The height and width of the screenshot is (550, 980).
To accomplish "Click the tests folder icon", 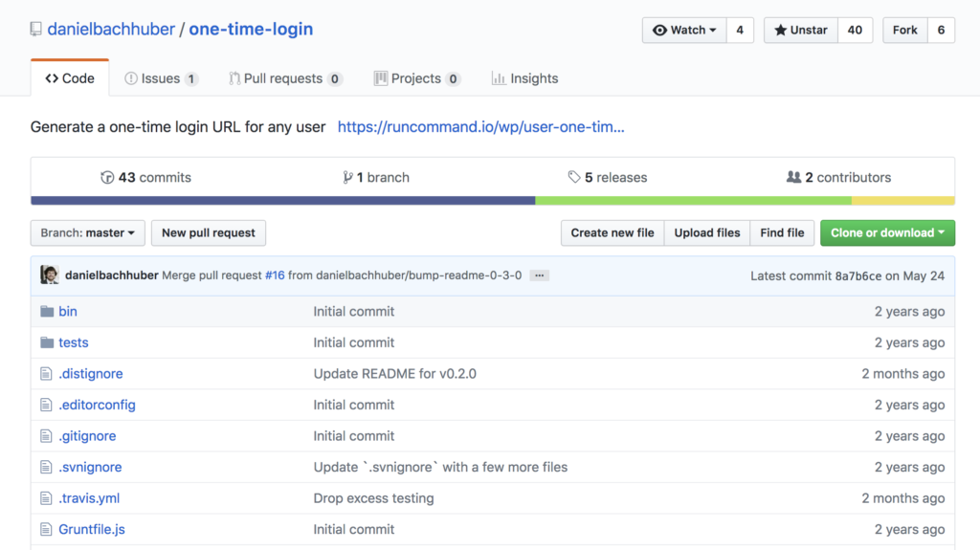I will (x=47, y=342).
